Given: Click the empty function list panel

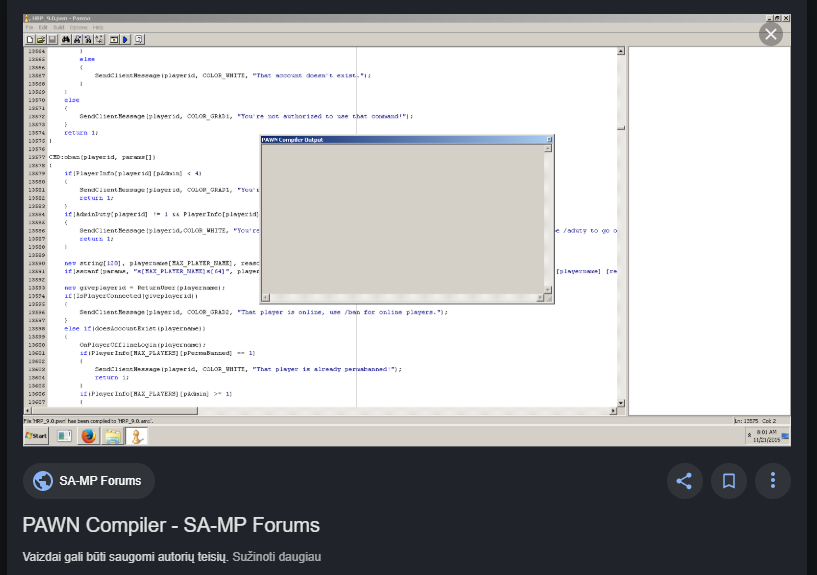Looking at the screenshot, I should pos(710,231).
